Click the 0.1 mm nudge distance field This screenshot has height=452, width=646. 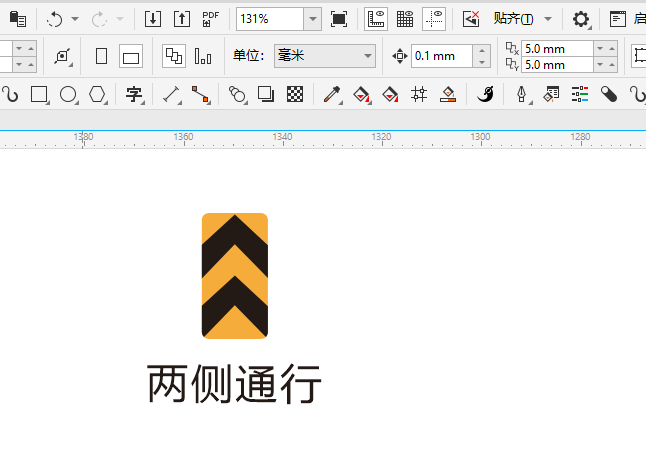coord(442,56)
